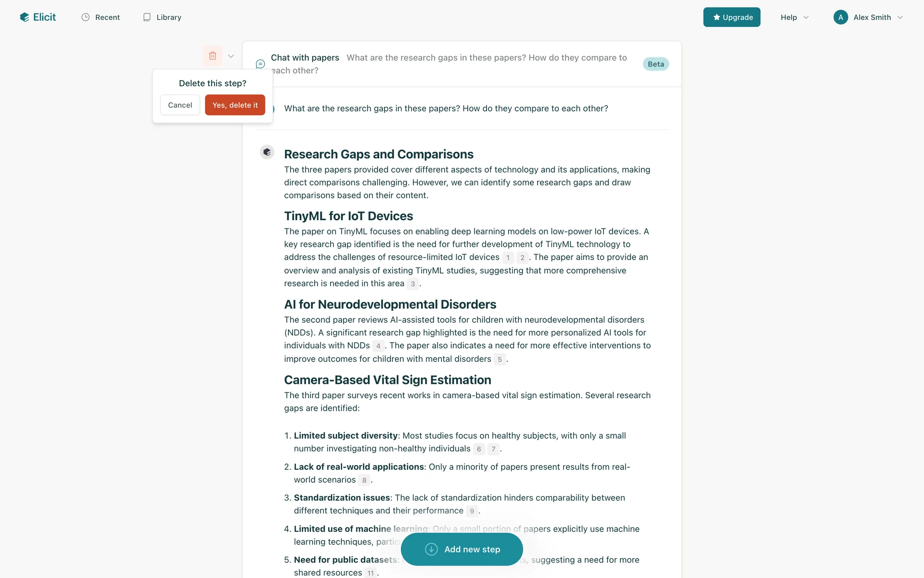The image size is (924, 578).
Task: Go to the Library page
Action: (x=168, y=17)
